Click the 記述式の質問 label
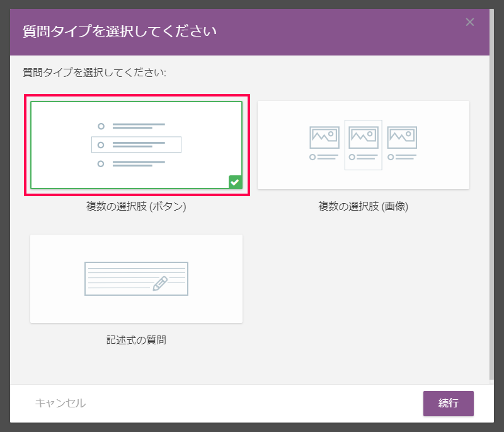Image resolution: width=504 pixels, height=432 pixels. click(x=136, y=340)
